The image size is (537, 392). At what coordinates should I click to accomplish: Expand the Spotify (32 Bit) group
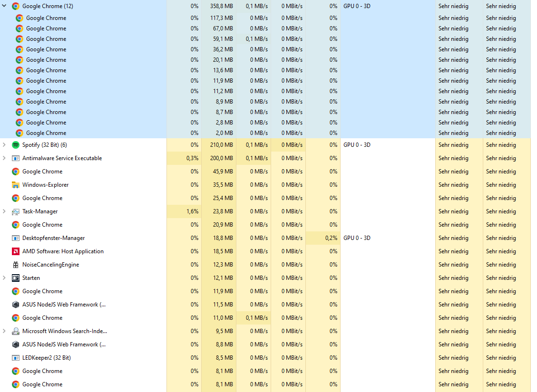(4, 144)
